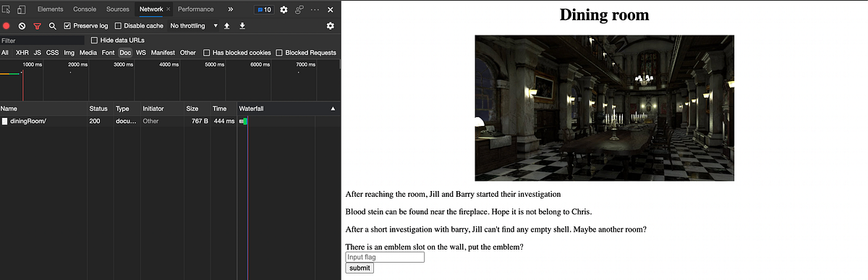Open network search with magnifier icon
Viewport: 868px width, 280px height.
pos(52,26)
